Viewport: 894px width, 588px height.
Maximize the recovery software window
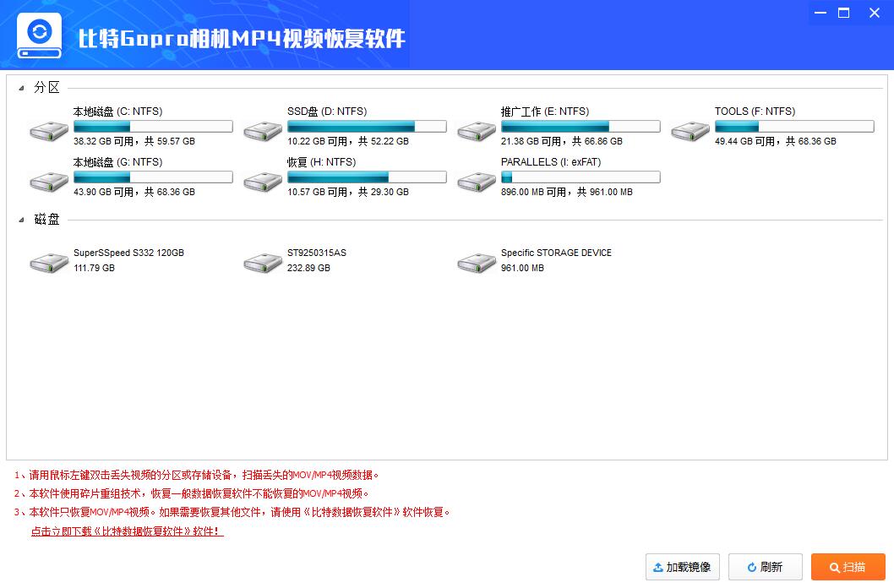[x=844, y=13]
